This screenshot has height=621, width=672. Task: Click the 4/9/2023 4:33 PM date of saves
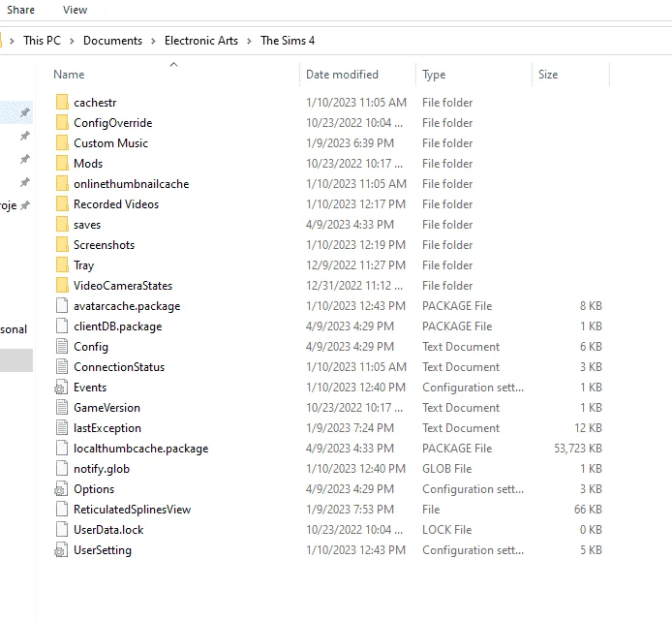pos(350,225)
